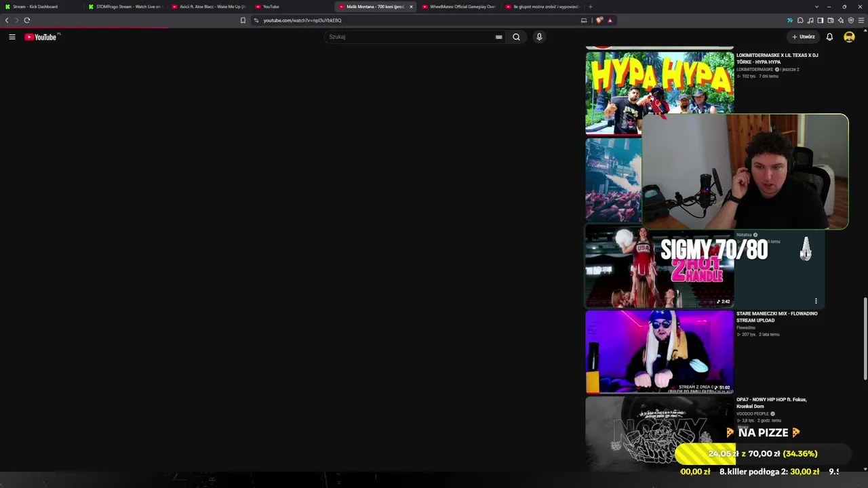Switch to STOMPcsgo Stream tab
Screen dimensions: 868x488
[x=125, y=7]
